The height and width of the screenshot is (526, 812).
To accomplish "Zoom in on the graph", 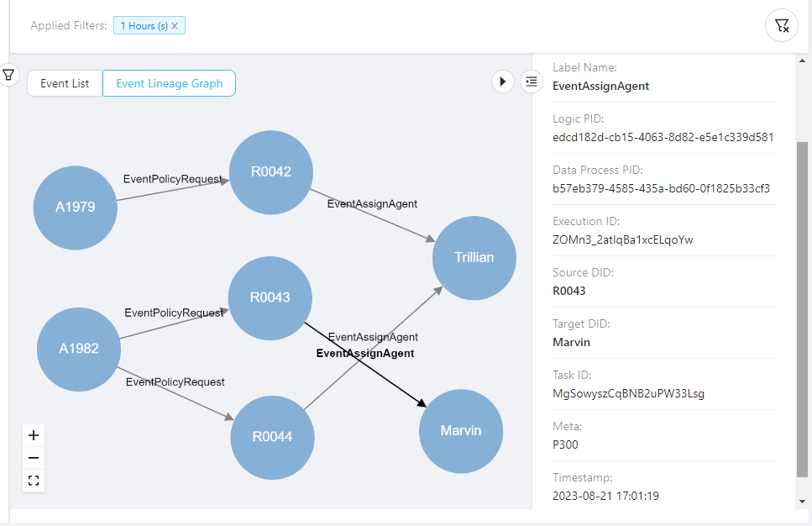I will [34, 435].
